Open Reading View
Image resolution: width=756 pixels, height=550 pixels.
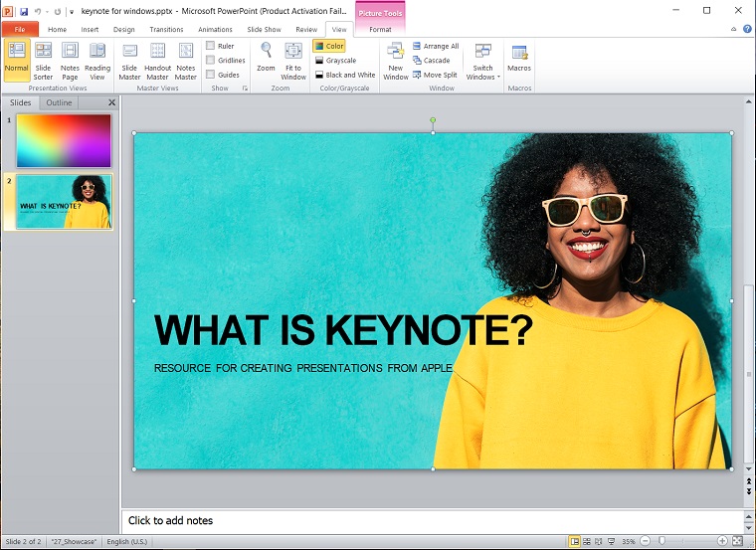[x=97, y=62]
